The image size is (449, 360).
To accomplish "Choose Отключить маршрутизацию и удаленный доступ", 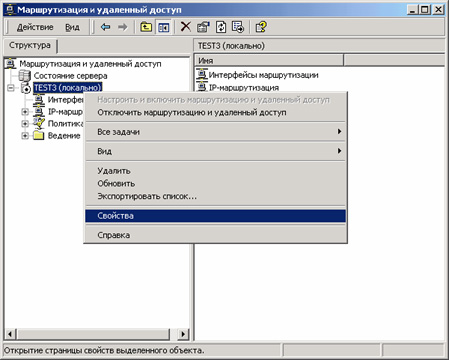I will tap(192, 113).
